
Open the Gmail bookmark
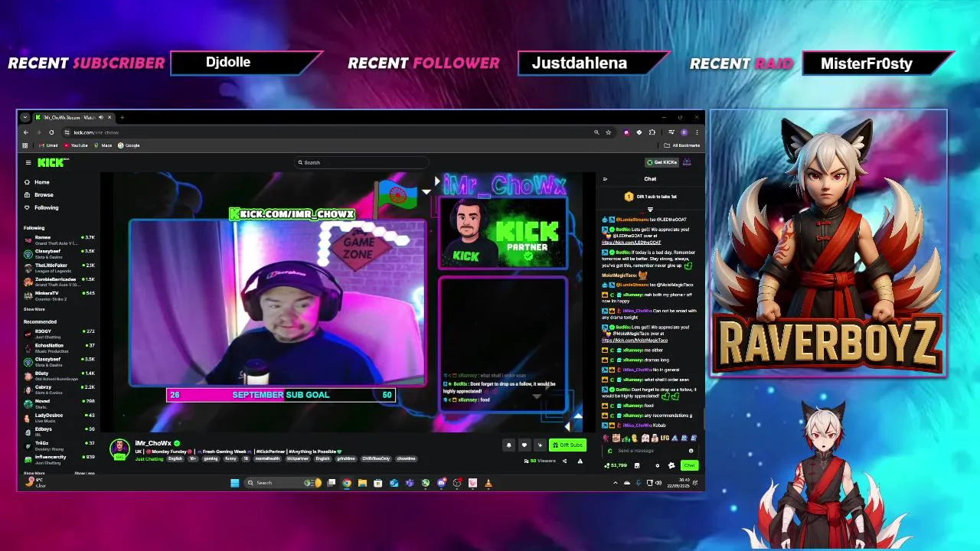pyautogui.click(x=49, y=145)
